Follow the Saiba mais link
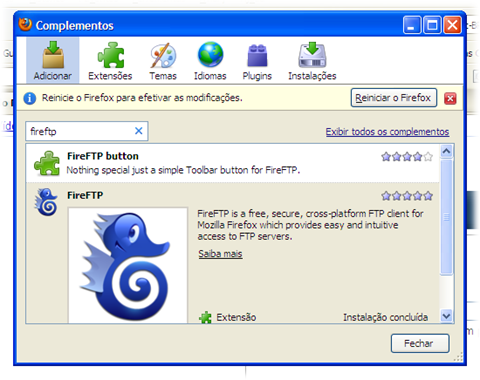Viewport: 480px width, 380px height. (220, 254)
